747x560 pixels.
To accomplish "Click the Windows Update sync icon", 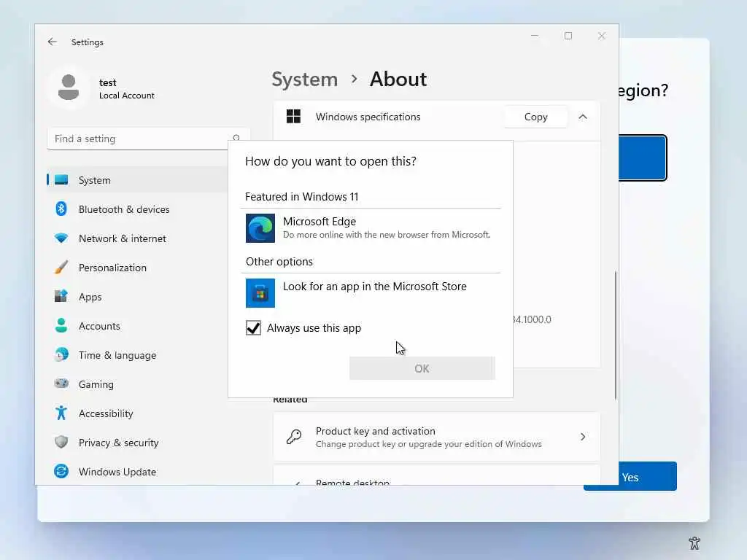I will (61, 472).
